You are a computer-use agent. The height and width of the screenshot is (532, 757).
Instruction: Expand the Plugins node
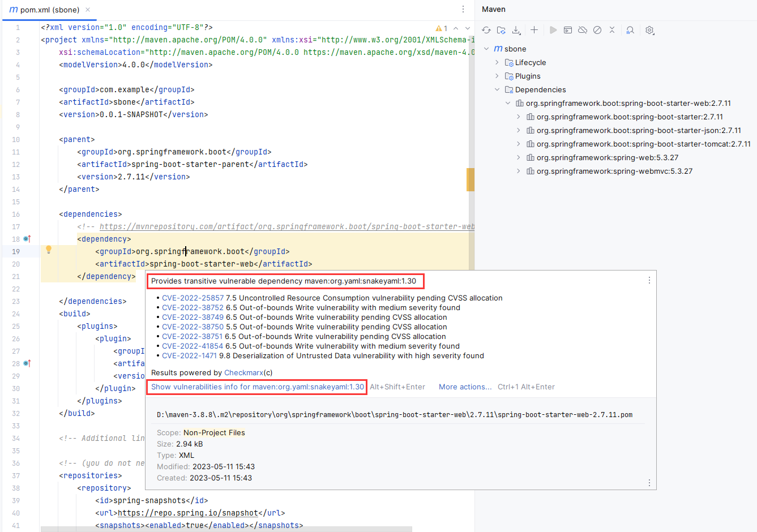(497, 76)
